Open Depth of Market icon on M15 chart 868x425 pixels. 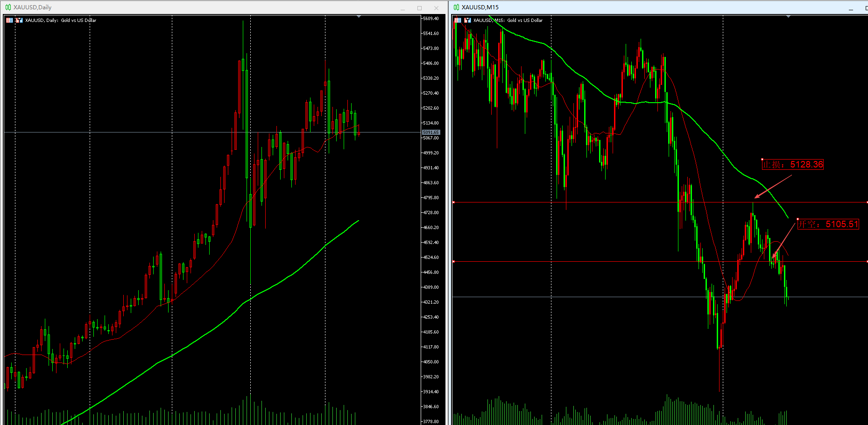(467, 21)
